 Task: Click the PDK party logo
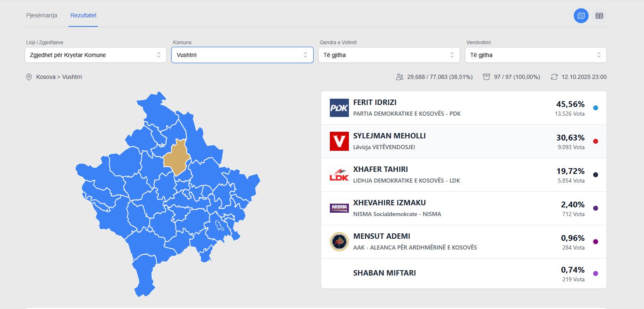339,108
